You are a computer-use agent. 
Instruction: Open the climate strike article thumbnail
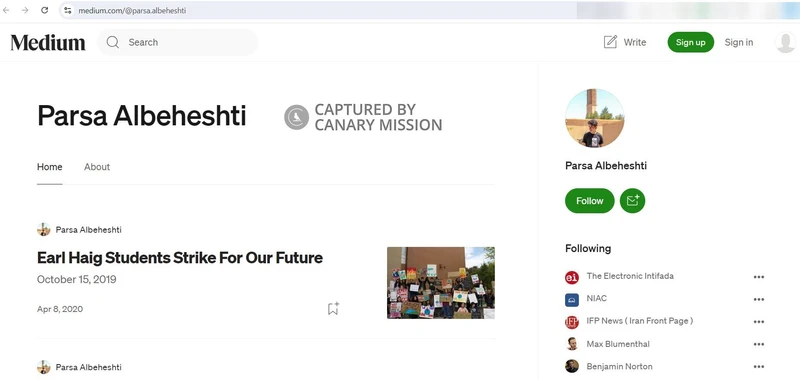[441, 283]
